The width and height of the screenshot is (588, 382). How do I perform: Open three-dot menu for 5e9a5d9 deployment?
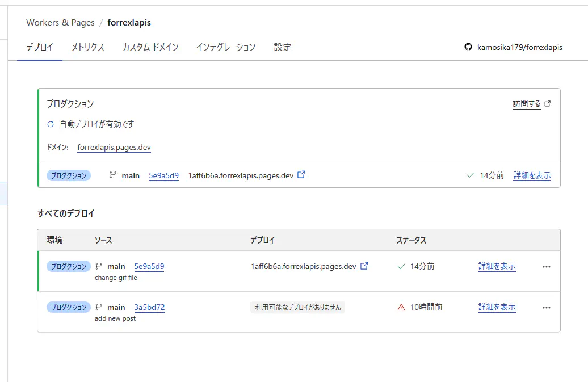[547, 266]
